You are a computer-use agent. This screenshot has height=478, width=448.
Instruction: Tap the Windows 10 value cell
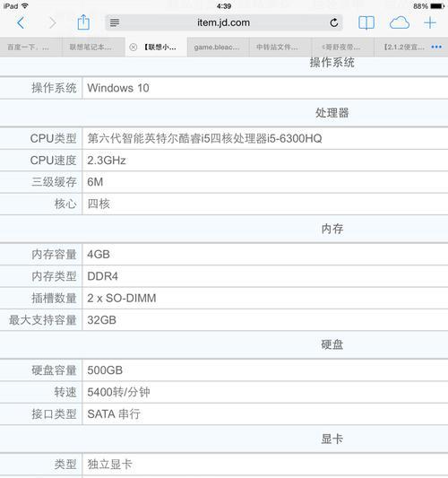click(265, 88)
